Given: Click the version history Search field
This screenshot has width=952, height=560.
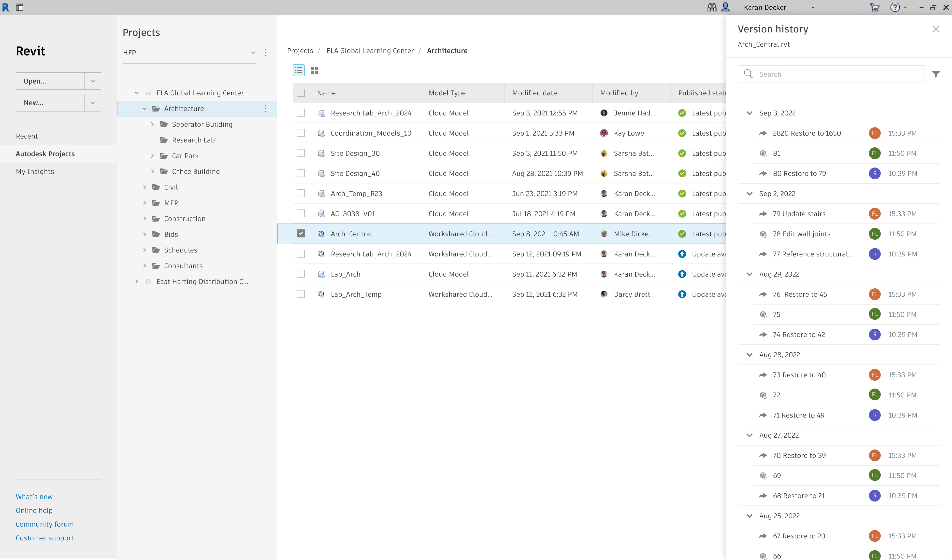Looking at the screenshot, I should pos(831,74).
